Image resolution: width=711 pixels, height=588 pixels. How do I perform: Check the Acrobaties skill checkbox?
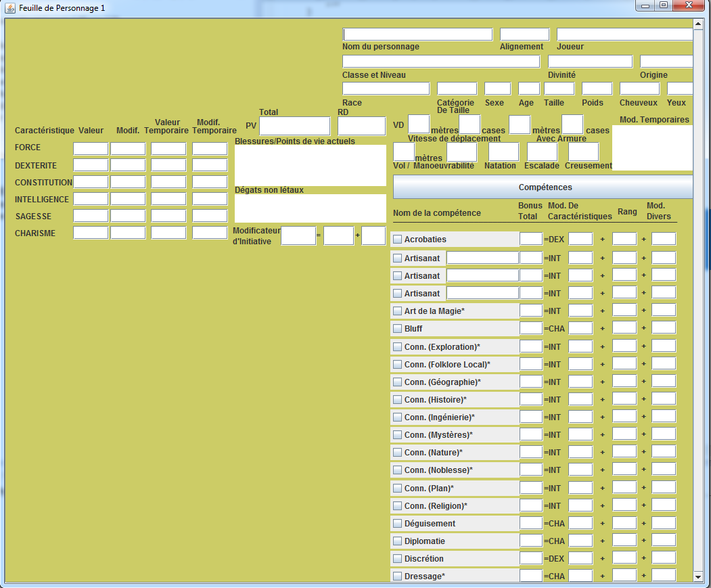pos(398,240)
